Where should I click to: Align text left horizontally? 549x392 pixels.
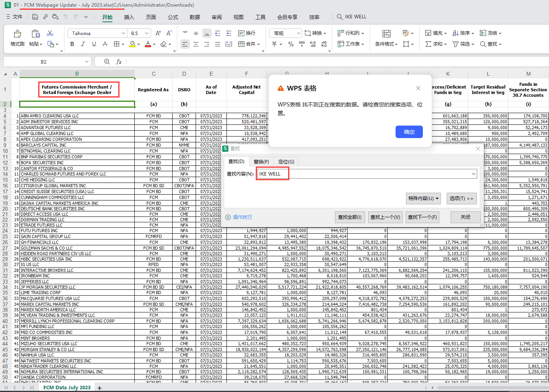coord(185,44)
